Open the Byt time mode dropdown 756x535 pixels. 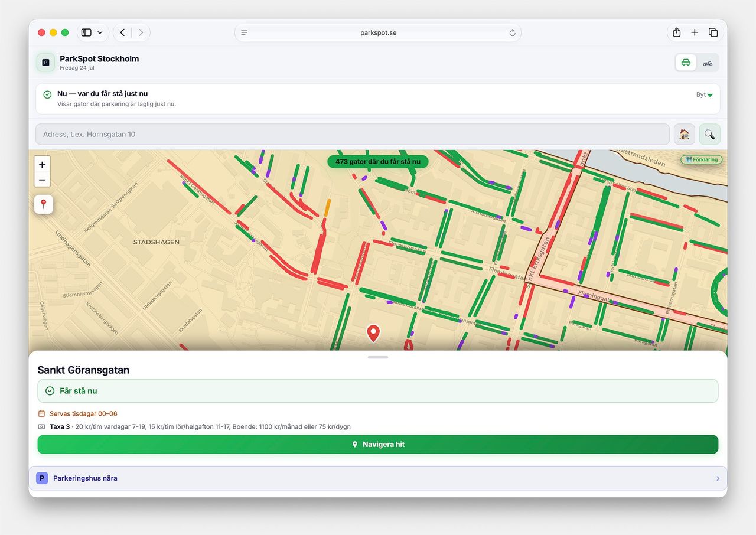coord(705,94)
